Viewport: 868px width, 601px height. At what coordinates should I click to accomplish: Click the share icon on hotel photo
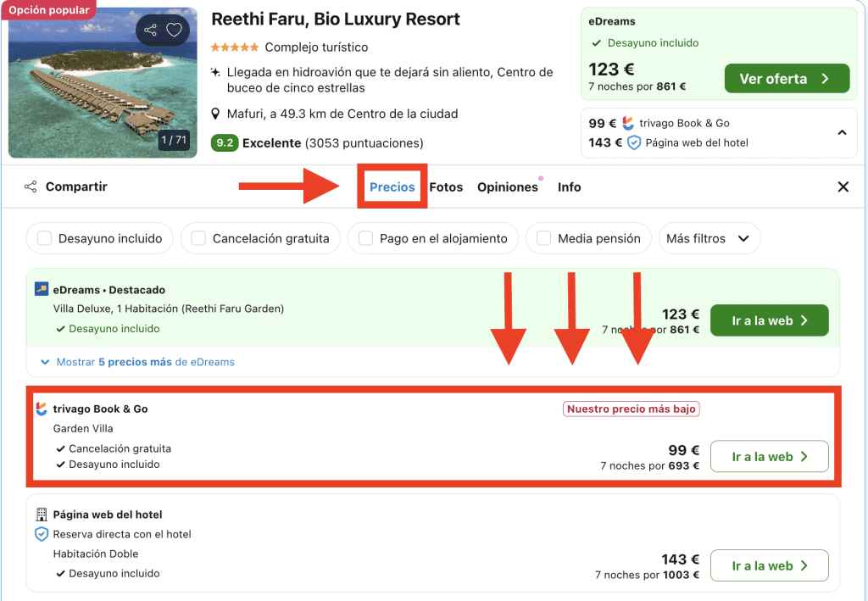click(150, 31)
